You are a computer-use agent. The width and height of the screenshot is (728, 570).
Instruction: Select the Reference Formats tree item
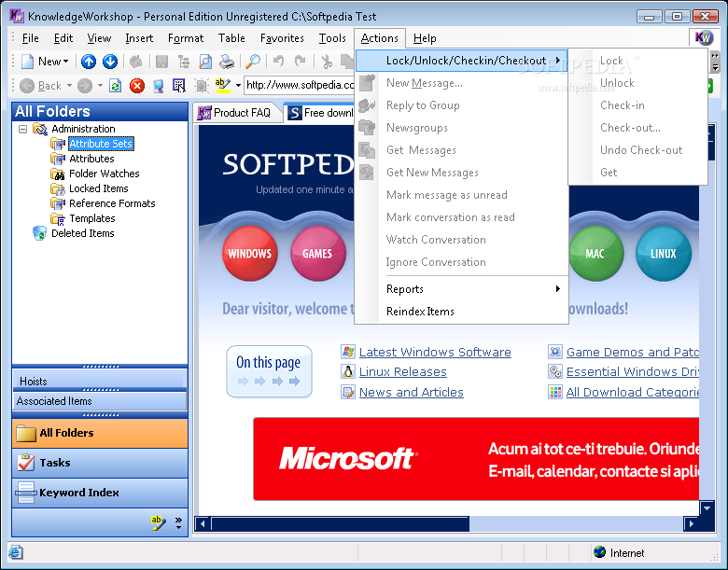coord(112,203)
